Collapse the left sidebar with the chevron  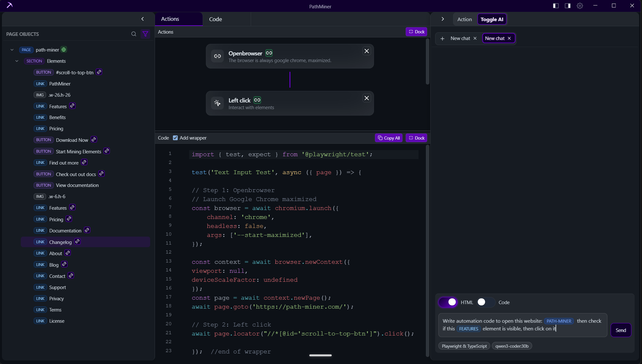tap(142, 19)
